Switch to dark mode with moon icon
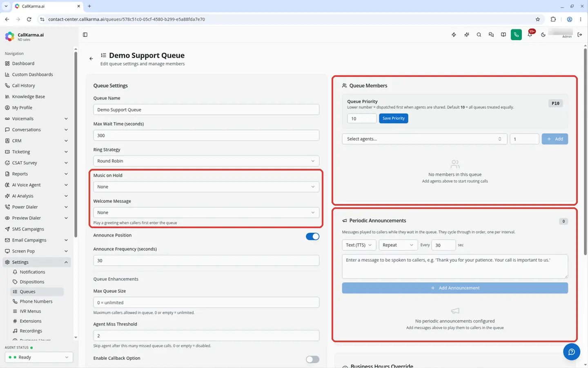The width and height of the screenshot is (588, 368). coord(543,35)
